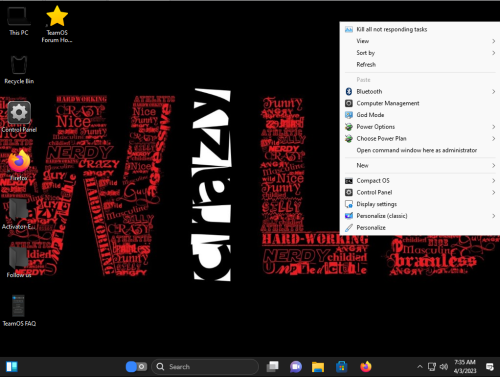Viewport: 500px width, 377px height.
Task: Open the Chat app on taskbar
Action: tap(295, 367)
